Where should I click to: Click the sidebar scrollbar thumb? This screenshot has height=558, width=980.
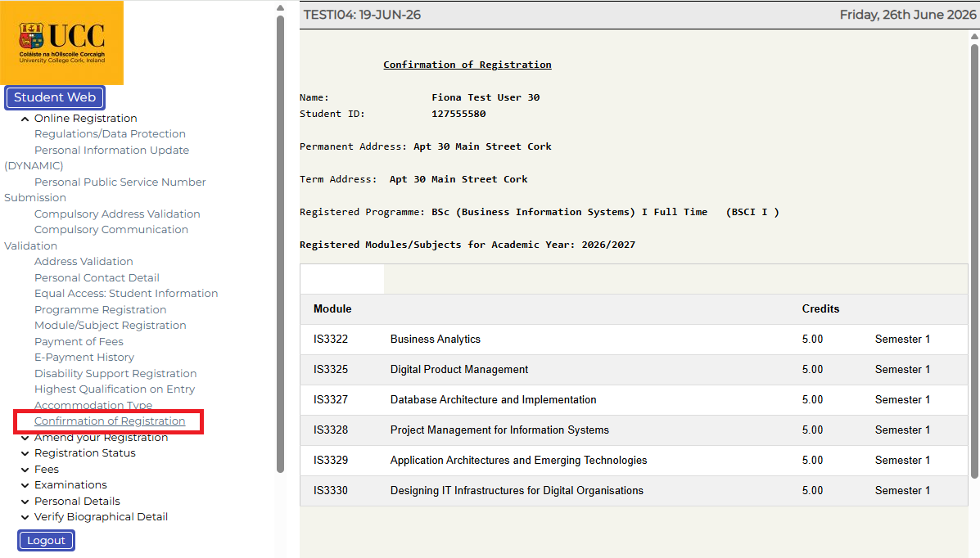(x=280, y=244)
